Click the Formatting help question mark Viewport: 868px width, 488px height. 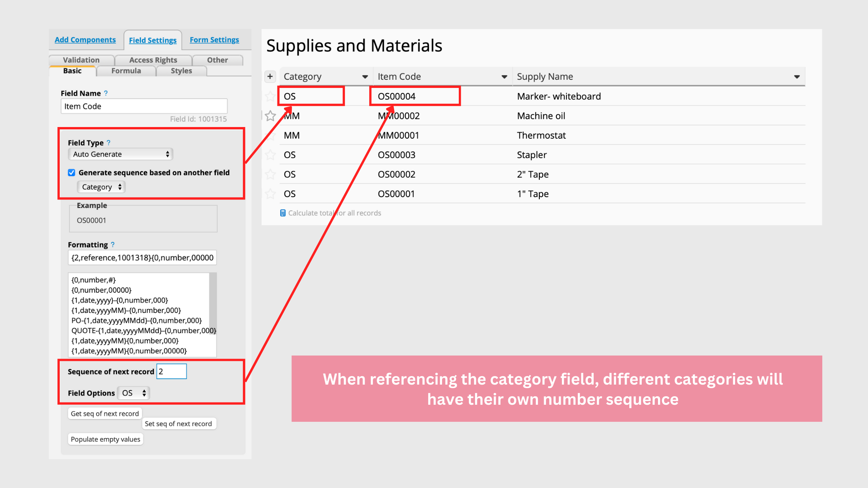point(113,244)
